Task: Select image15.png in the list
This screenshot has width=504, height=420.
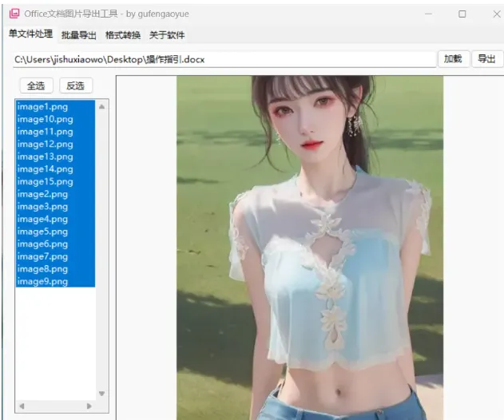Action: [55, 182]
